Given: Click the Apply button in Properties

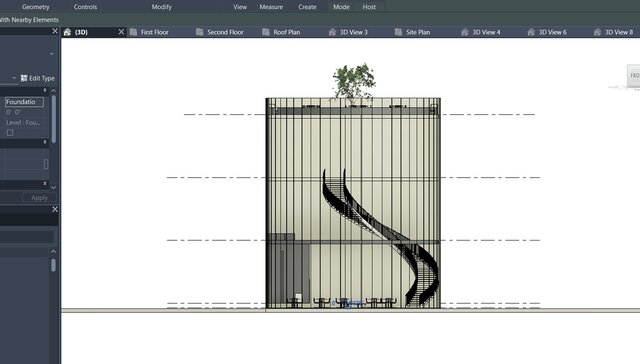Looking at the screenshot, I should point(40,198).
